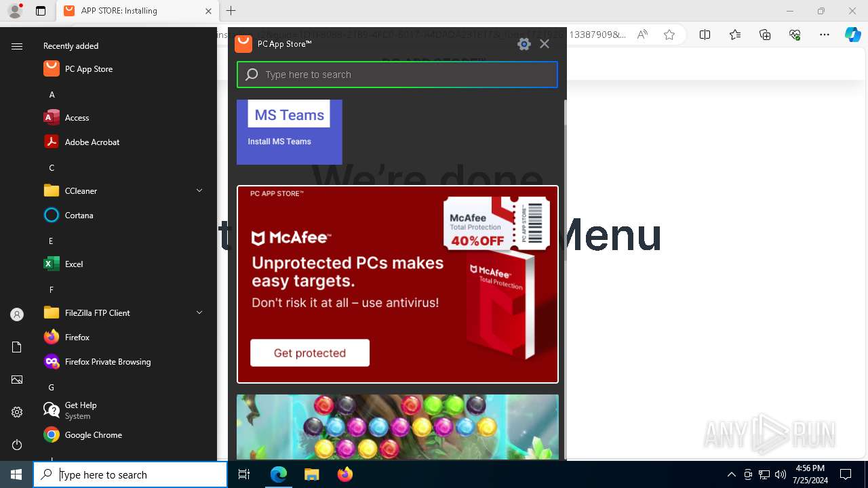Viewport: 868px width, 488px height.
Task: Open Documents from Start sidebar
Action: click(17, 347)
